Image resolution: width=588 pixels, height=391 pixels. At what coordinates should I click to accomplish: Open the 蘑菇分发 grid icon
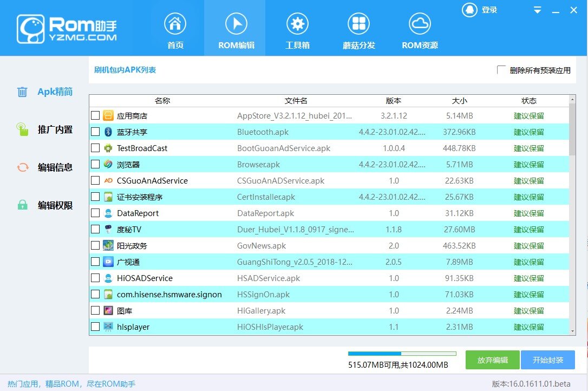(x=358, y=24)
